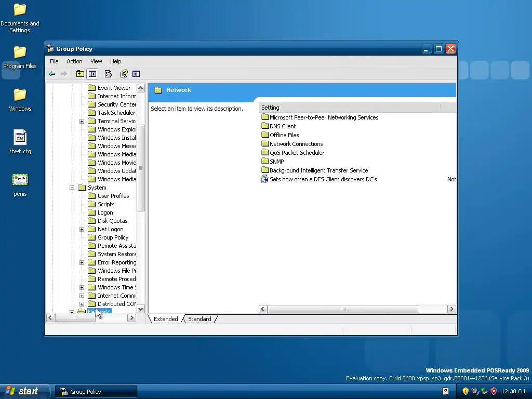This screenshot has height=399, width=532.
Task: Click the tree scroll up arrow
Action: click(140, 88)
